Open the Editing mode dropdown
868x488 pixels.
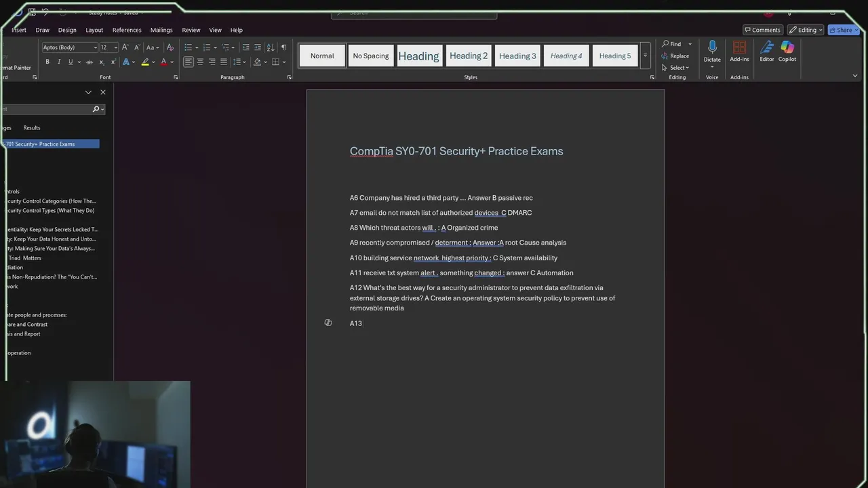click(806, 30)
